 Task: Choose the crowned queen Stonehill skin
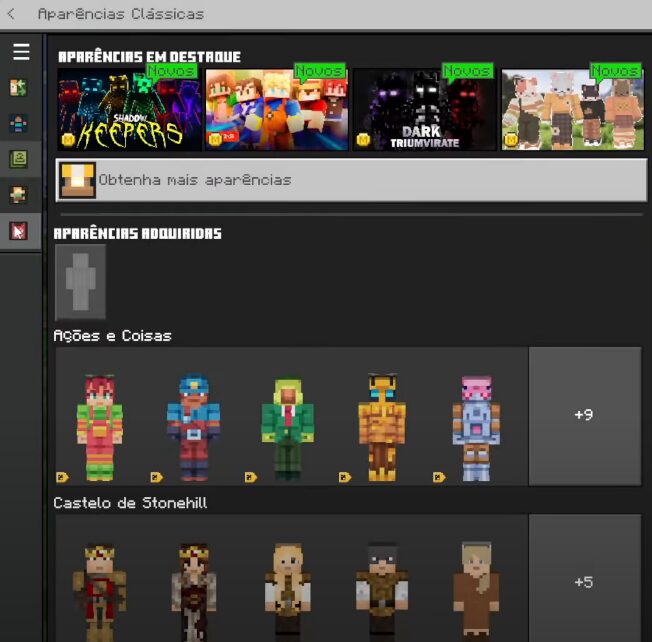click(193, 593)
